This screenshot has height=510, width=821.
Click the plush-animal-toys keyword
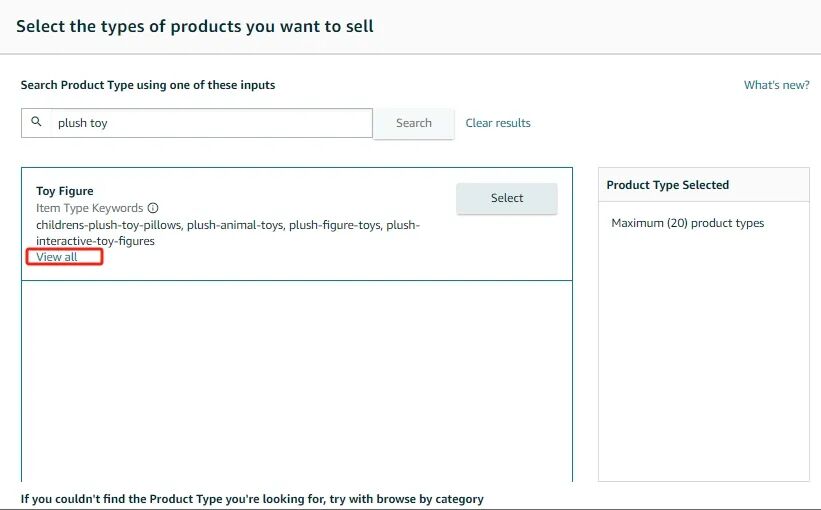pyautogui.click(x=235, y=225)
